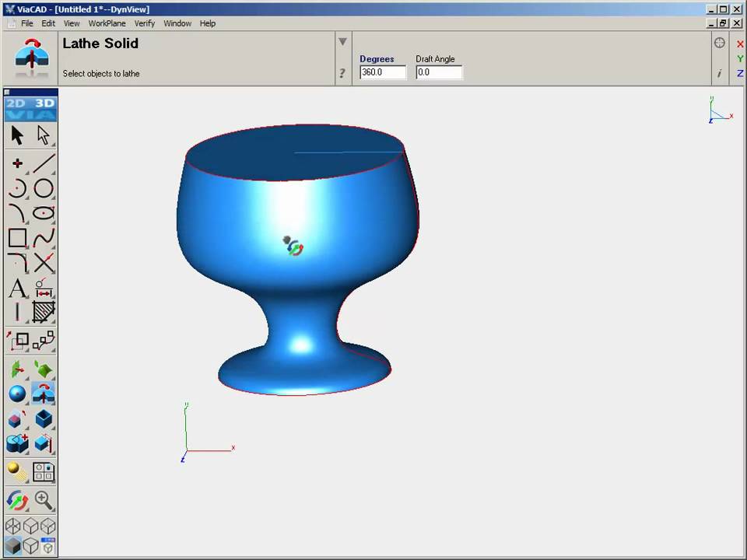
Task: Select the Dimension tool
Action: [x=44, y=288]
